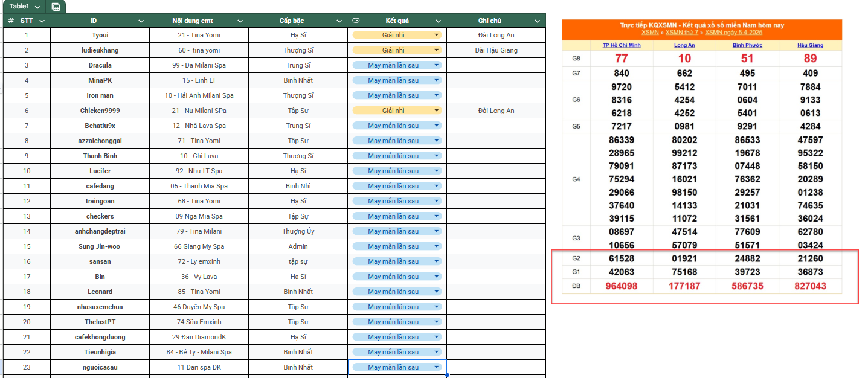Open result dropdown for Dracula's row
Image resolution: width=868 pixels, height=378 pixels.
(x=436, y=65)
